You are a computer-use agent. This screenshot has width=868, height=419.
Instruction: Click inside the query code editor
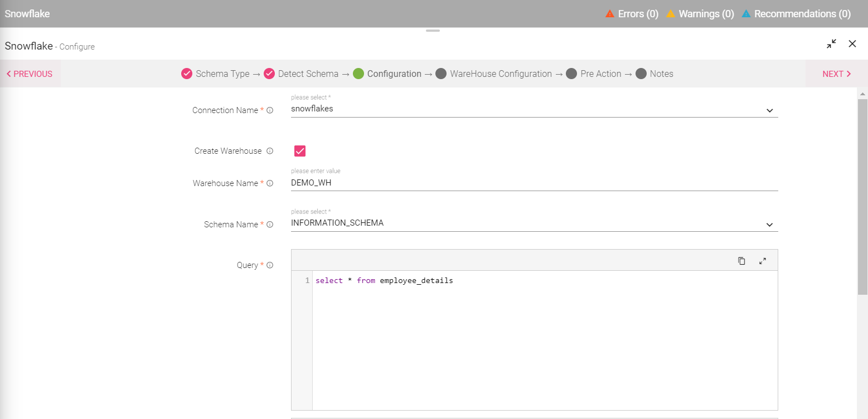tap(545, 340)
